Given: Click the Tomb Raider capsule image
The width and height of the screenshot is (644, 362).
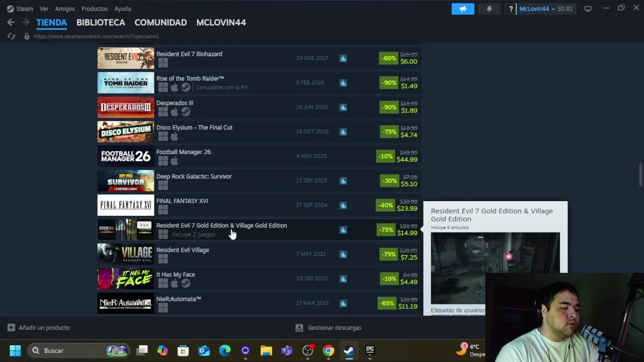Looking at the screenshot, I should pyautogui.click(x=126, y=82).
